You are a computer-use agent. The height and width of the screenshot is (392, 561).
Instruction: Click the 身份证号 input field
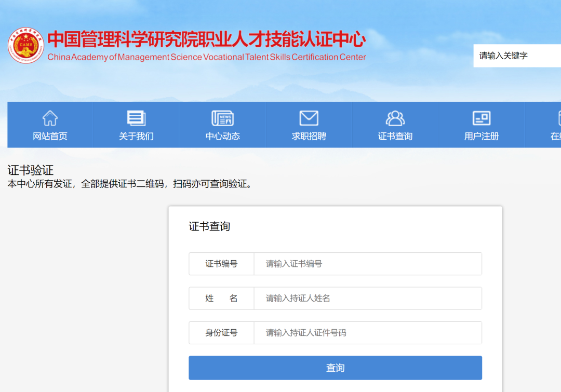(x=368, y=333)
